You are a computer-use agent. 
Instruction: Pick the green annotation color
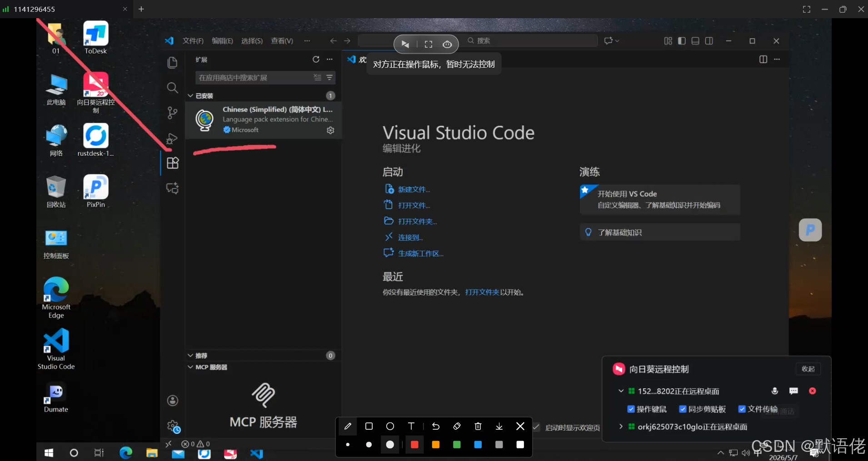(x=457, y=445)
